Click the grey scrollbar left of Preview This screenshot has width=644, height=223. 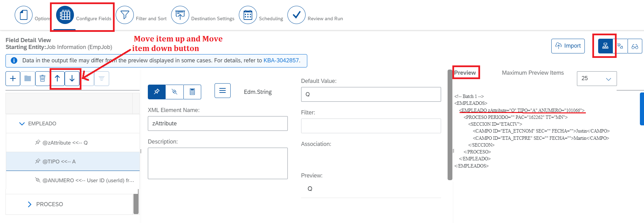pyautogui.click(x=450, y=125)
